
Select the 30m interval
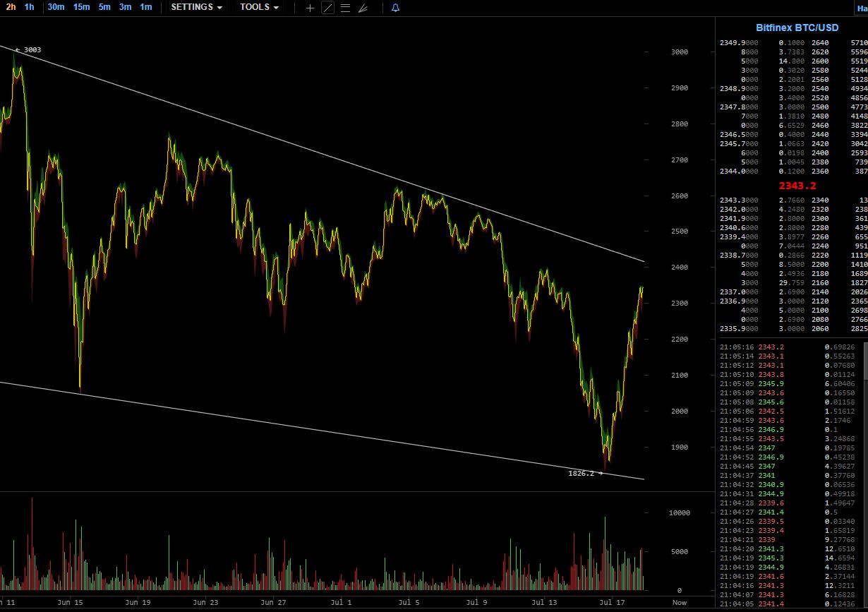56,7
